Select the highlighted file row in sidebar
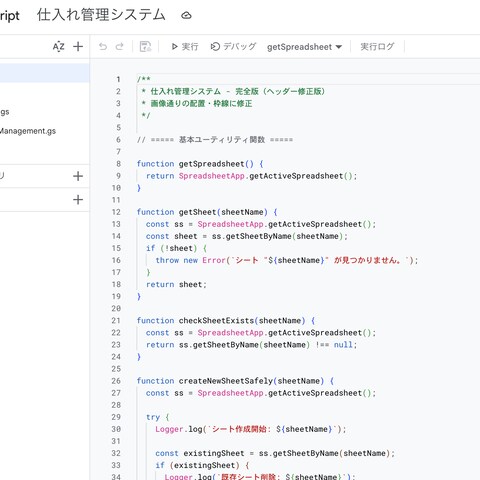480x480 pixels. pos(45,73)
